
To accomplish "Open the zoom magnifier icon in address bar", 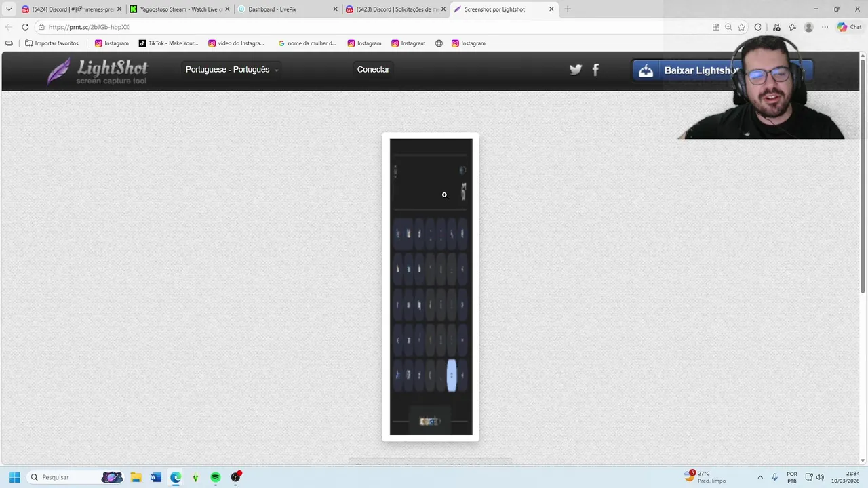I will coord(728,27).
